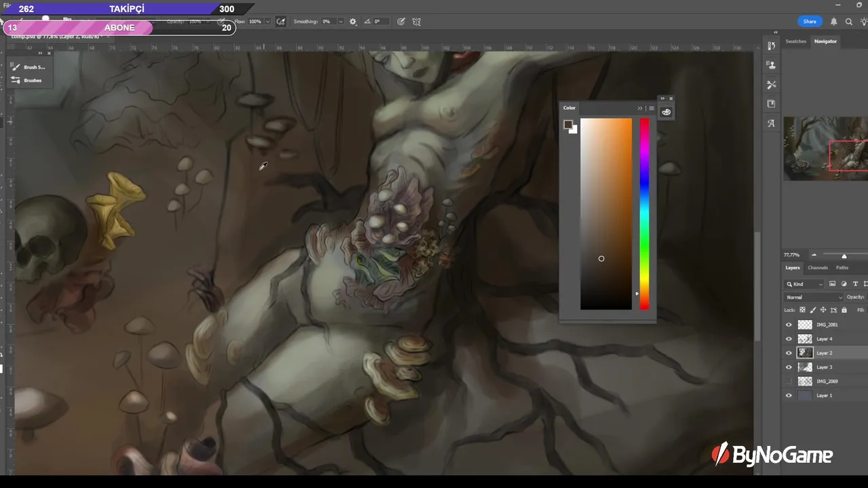The image size is (868, 488).
Task: Close the palette icon mini panel
Action: click(x=671, y=98)
